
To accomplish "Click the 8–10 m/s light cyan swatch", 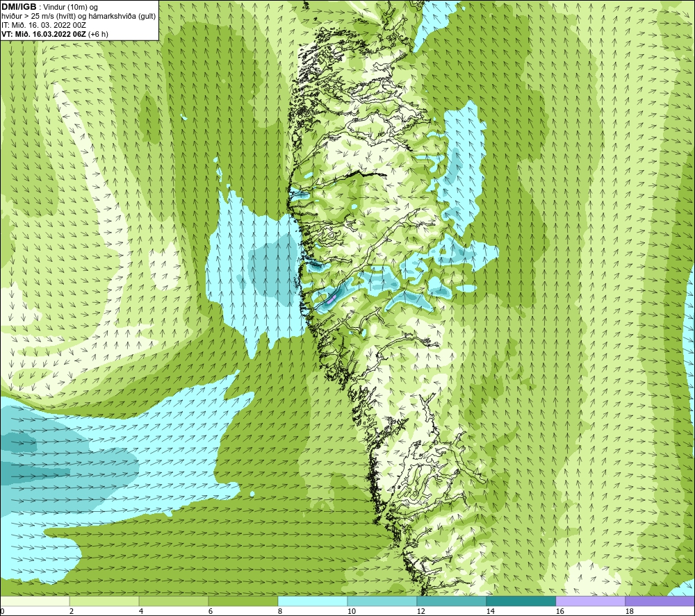I will pyautogui.click(x=313, y=601).
